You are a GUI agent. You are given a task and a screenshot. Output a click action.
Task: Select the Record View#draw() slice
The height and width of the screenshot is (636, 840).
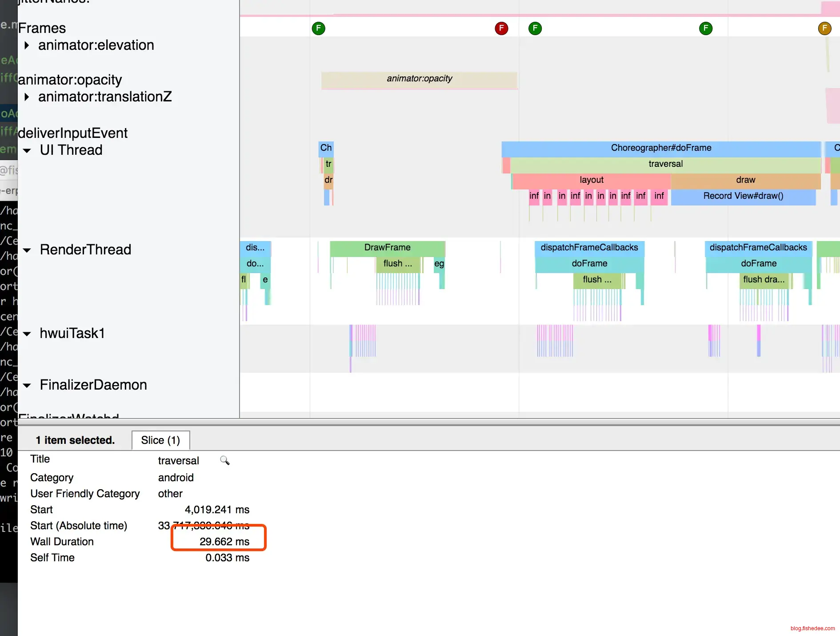(743, 196)
